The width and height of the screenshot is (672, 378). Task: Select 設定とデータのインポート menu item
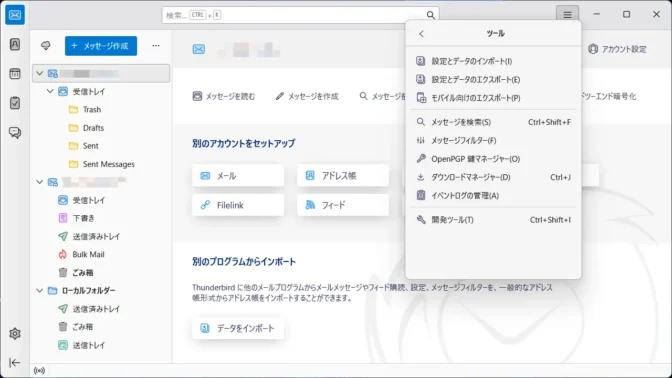click(x=493, y=61)
